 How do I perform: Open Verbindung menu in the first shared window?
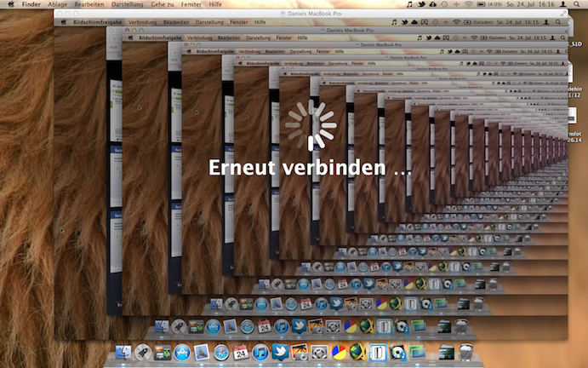(x=142, y=22)
